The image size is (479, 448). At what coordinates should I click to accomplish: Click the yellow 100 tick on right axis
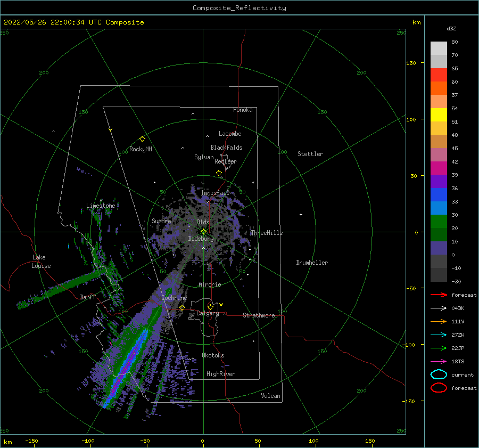pyautogui.click(x=411, y=119)
